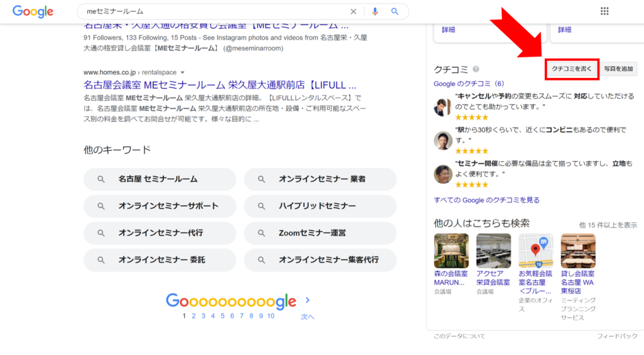Click the magnifier icon beside オンラインセミナー 業者
The height and width of the screenshot is (355, 644).
pyautogui.click(x=261, y=179)
